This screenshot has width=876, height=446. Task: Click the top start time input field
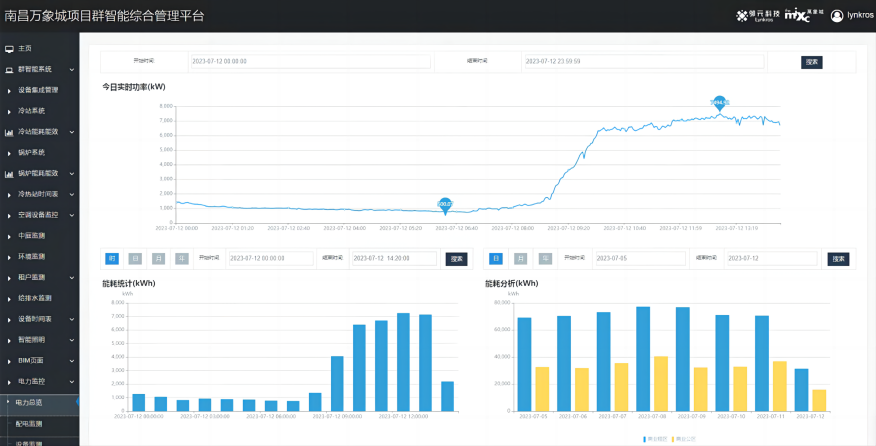(x=309, y=62)
